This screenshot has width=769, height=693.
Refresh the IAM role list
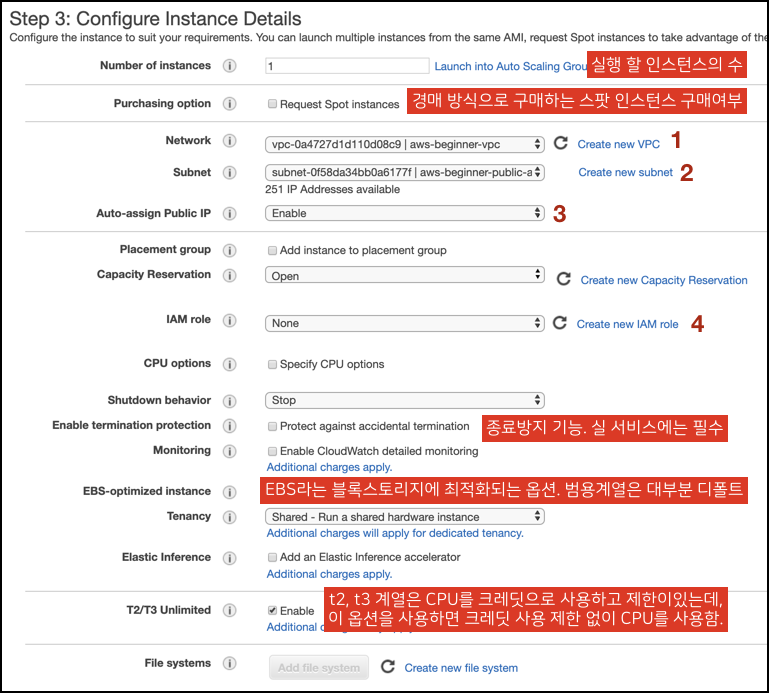(560, 323)
